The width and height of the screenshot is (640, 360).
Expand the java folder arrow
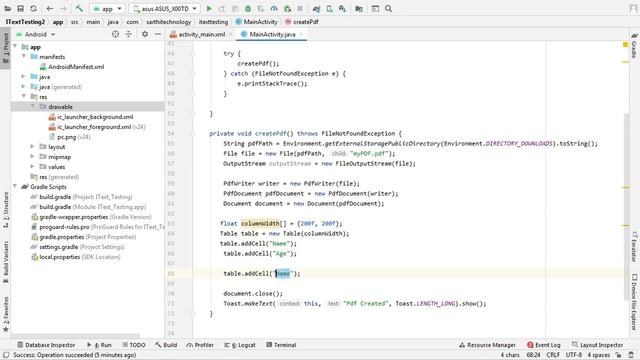pos(24,76)
